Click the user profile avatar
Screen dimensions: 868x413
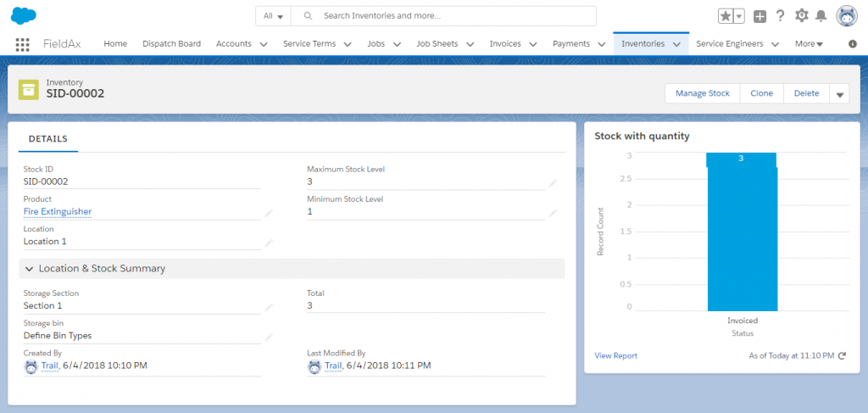847,16
